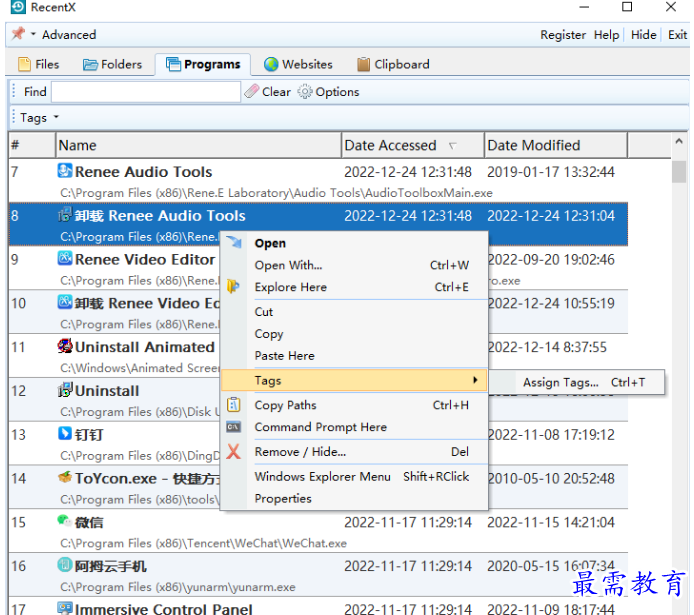Open Options with the gear icon
The width and height of the screenshot is (694, 615).
coord(328,92)
